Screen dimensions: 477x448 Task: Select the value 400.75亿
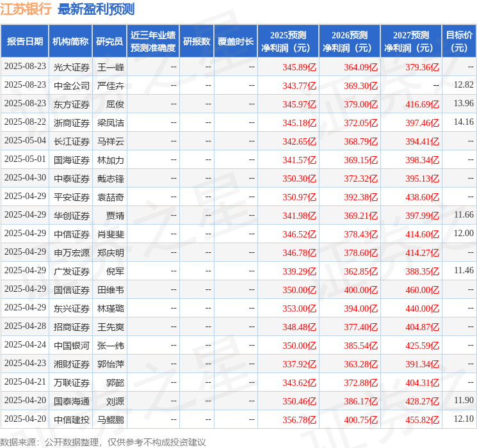point(361,419)
